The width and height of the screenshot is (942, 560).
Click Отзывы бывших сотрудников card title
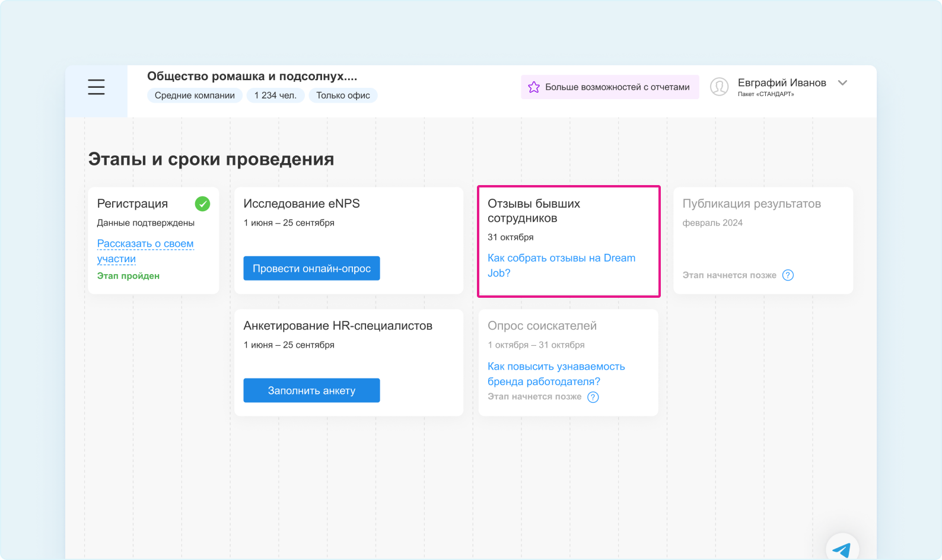(x=534, y=211)
